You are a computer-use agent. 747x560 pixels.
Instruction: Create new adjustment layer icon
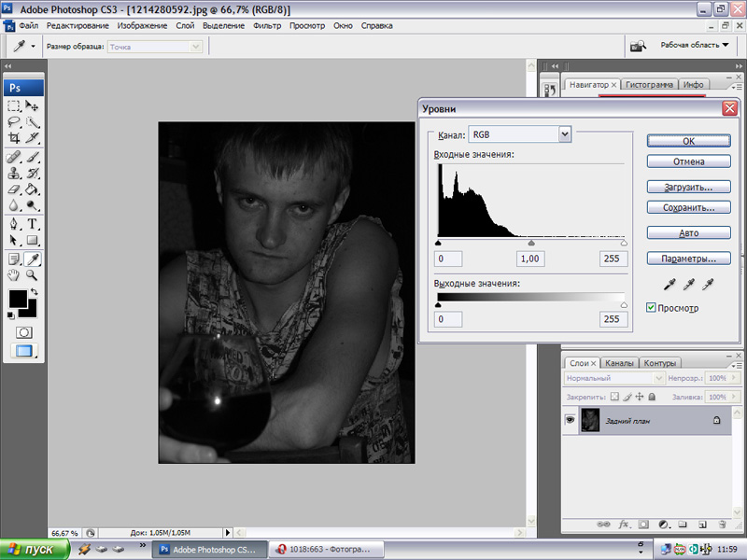tap(663, 525)
